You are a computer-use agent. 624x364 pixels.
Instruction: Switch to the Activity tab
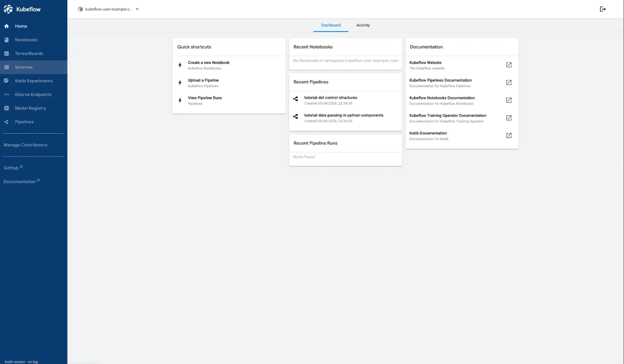tap(363, 25)
